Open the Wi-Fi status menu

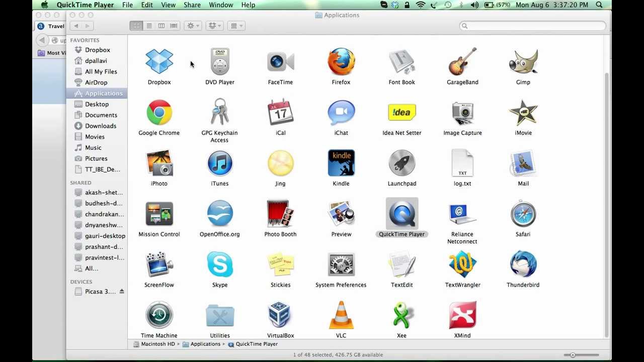pos(421,5)
